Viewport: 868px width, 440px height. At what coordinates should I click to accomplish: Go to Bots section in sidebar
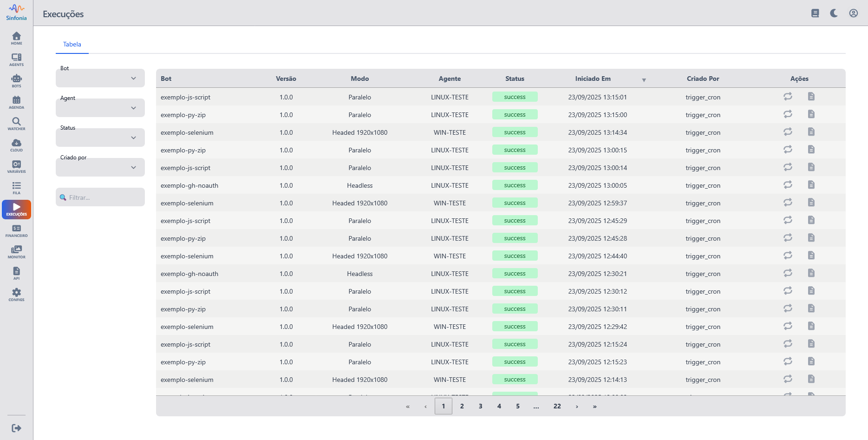click(16, 81)
